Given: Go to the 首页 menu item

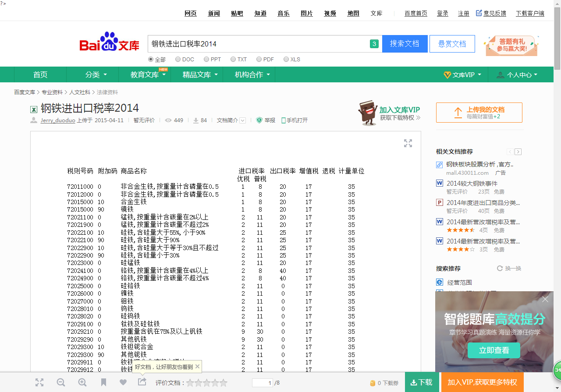Looking at the screenshot, I should tap(40, 74).
